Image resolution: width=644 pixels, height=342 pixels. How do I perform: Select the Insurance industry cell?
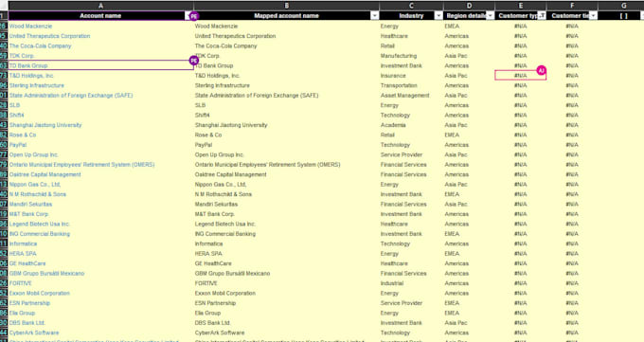[x=411, y=75]
